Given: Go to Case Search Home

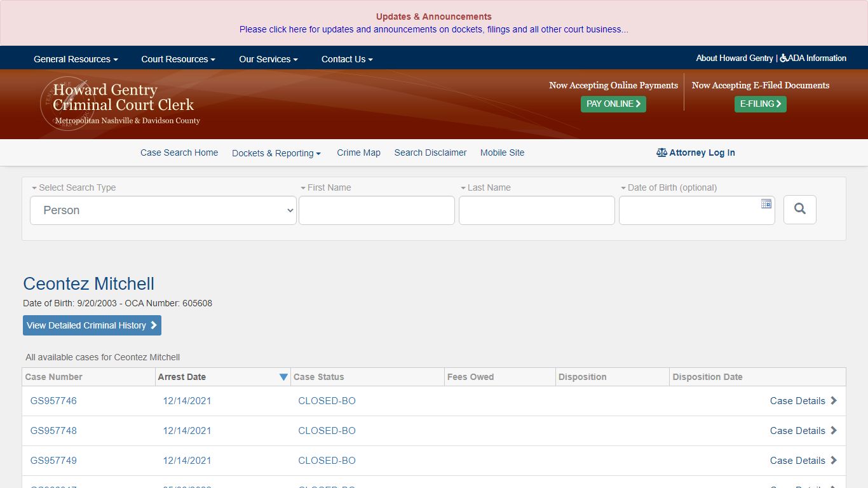Looking at the screenshot, I should click(179, 152).
